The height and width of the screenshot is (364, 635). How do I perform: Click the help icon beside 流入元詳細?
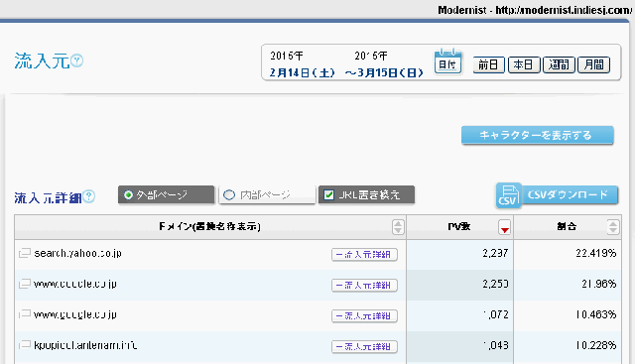(x=88, y=196)
